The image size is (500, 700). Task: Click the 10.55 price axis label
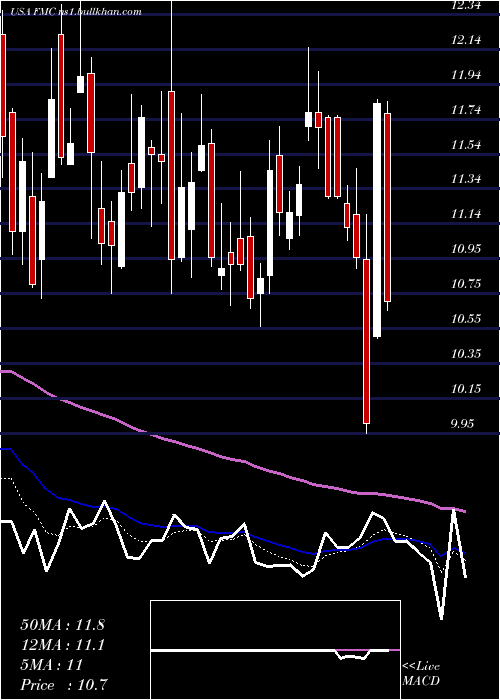466,319
